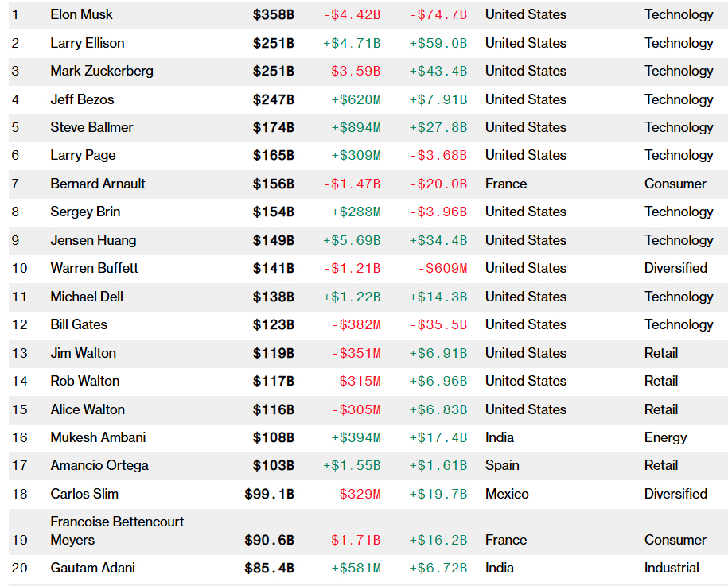The height and width of the screenshot is (586, 728).
Task: Select the +$59.0B year-to-date change
Action: coord(438,44)
